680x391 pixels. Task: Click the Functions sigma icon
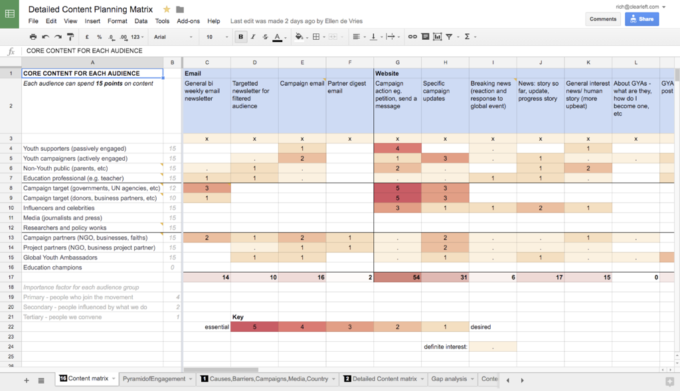point(467,37)
